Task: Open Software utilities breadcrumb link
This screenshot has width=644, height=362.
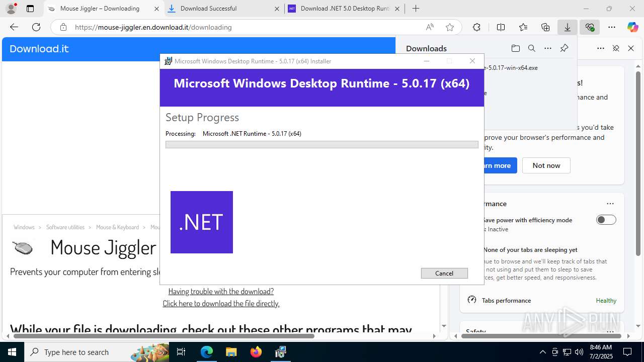Action: pyautogui.click(x=65, y=227)
